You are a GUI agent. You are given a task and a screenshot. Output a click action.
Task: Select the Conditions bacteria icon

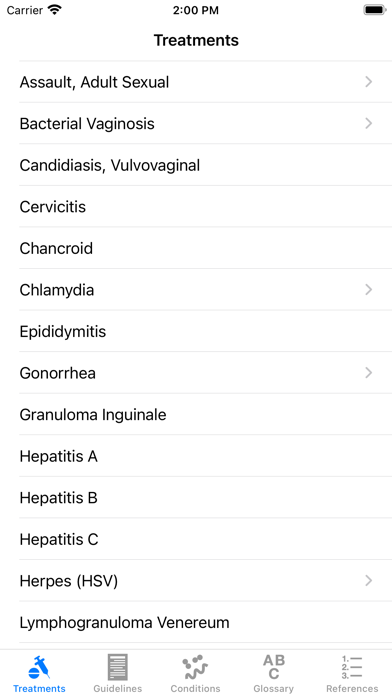coord(195,667)
